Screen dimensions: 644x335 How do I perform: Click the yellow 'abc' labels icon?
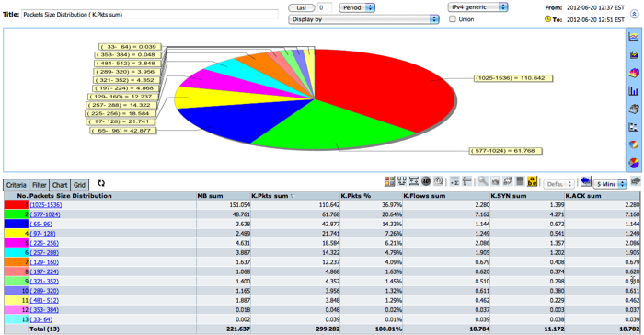[532, 181]
